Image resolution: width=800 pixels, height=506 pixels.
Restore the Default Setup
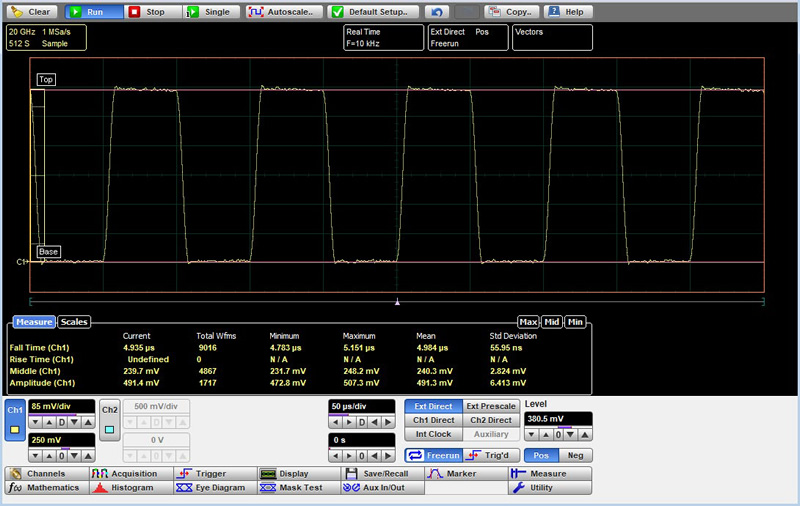(373, 12)
